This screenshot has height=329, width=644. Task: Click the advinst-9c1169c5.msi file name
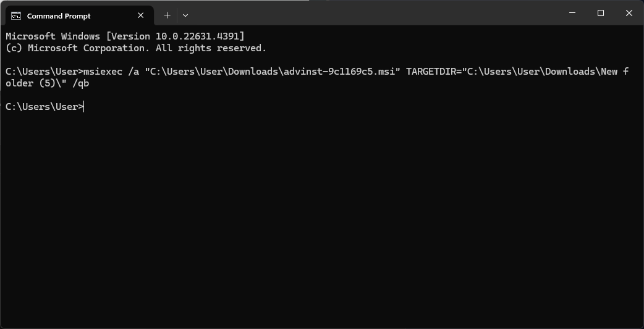click(339, 72)
